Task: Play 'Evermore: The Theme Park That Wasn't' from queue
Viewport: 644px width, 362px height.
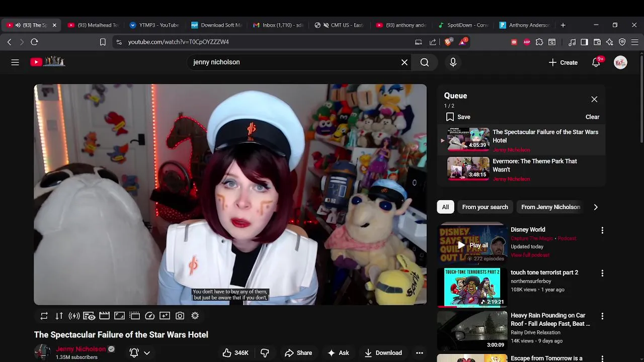Action: click(x=521, y=170)
